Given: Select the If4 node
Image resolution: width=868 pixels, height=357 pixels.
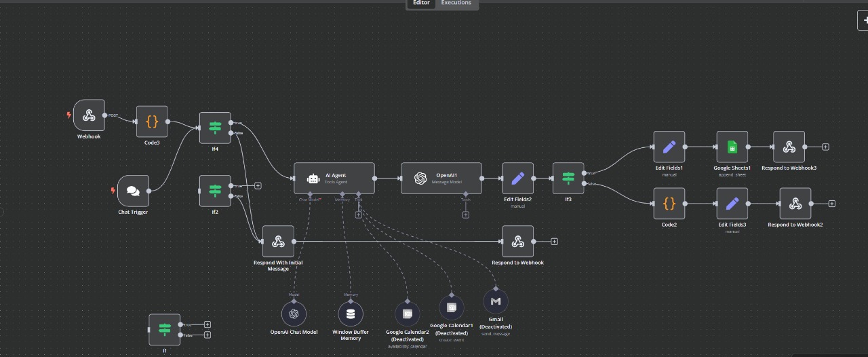Looking at the screenshot, I should coord(215,128).
